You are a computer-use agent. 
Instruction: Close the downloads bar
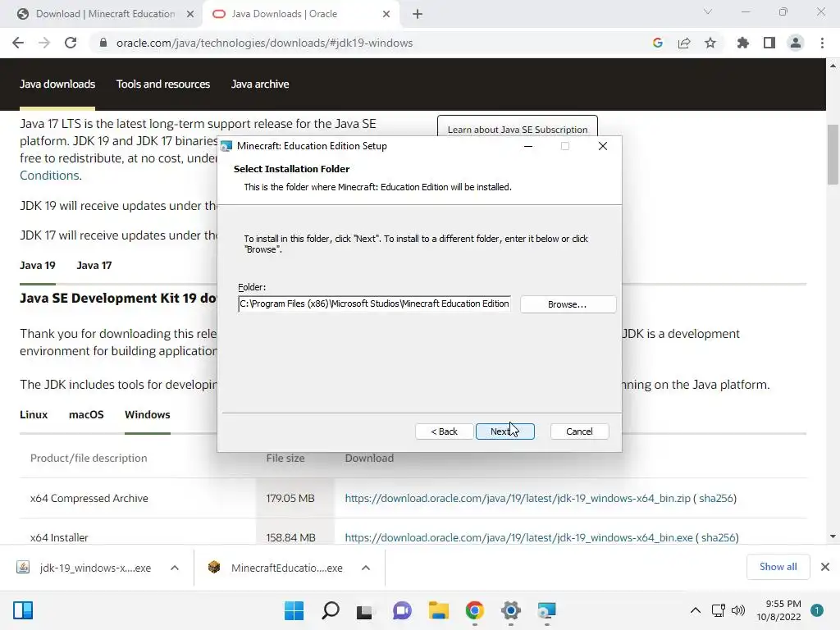tap(825, 567)
